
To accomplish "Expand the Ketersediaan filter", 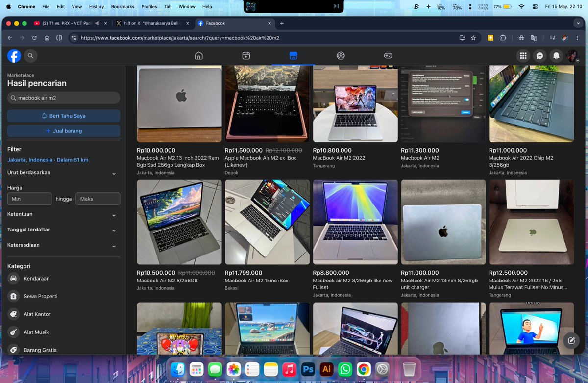I will pyautogui.click(x=64, y=245).
